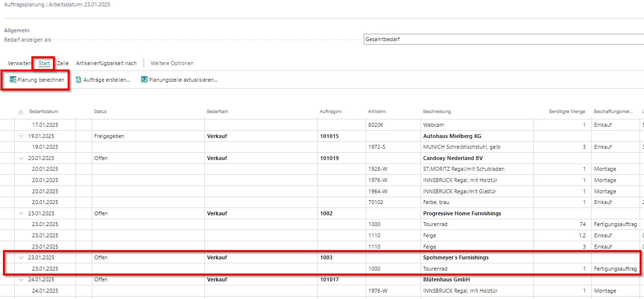Click the Freigegeben status cell

[x=109, y=136]
